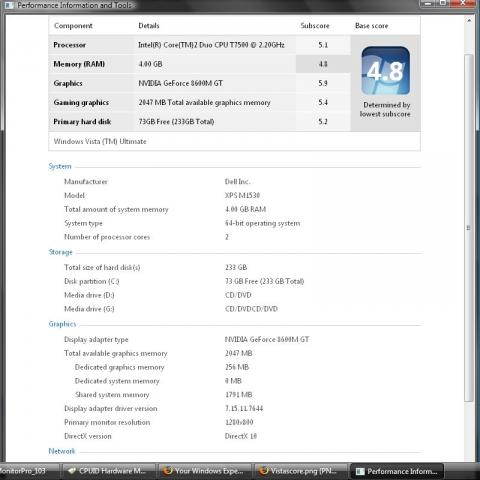Select the Storage section heading

pyautogui.click(x=61, y=252)
